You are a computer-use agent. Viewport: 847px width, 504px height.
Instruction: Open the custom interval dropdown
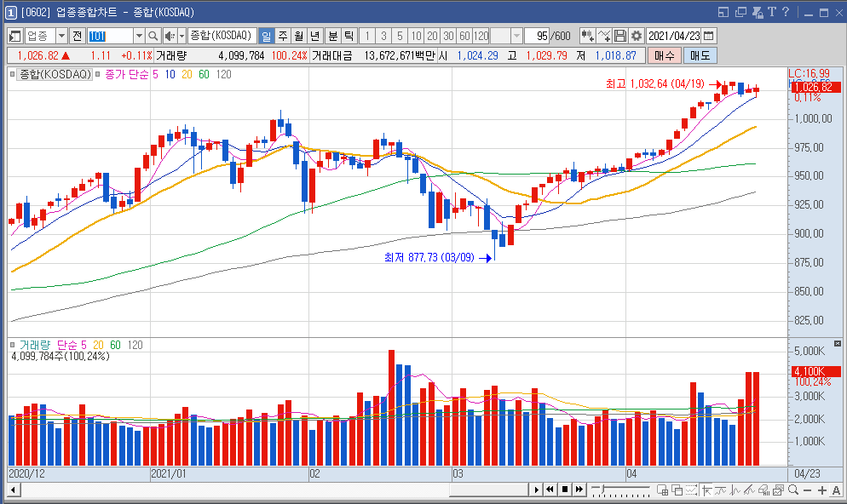[516, 36]
